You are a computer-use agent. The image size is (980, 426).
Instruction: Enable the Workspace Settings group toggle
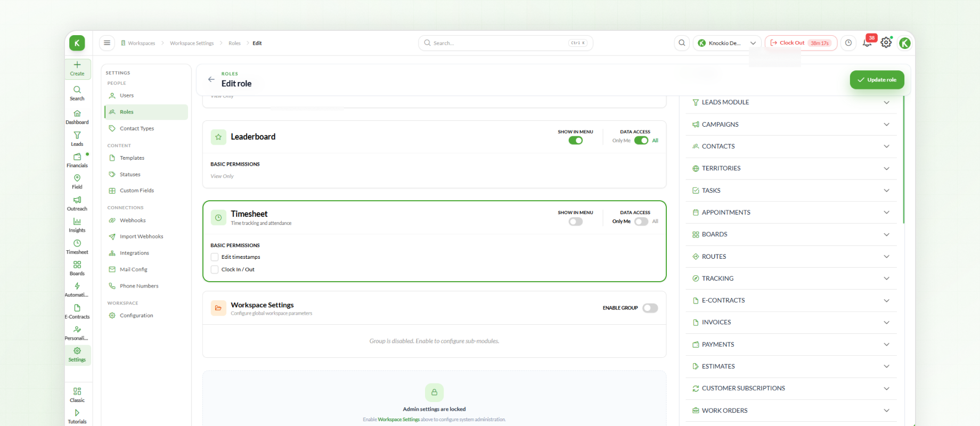[650, 308]
